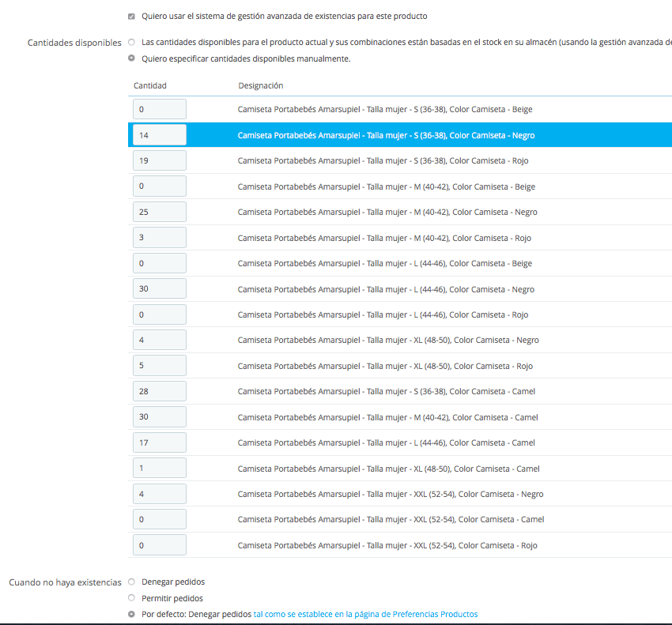
Task: Edit quantity for S (36-38) Beige
Action: (160, 109)
